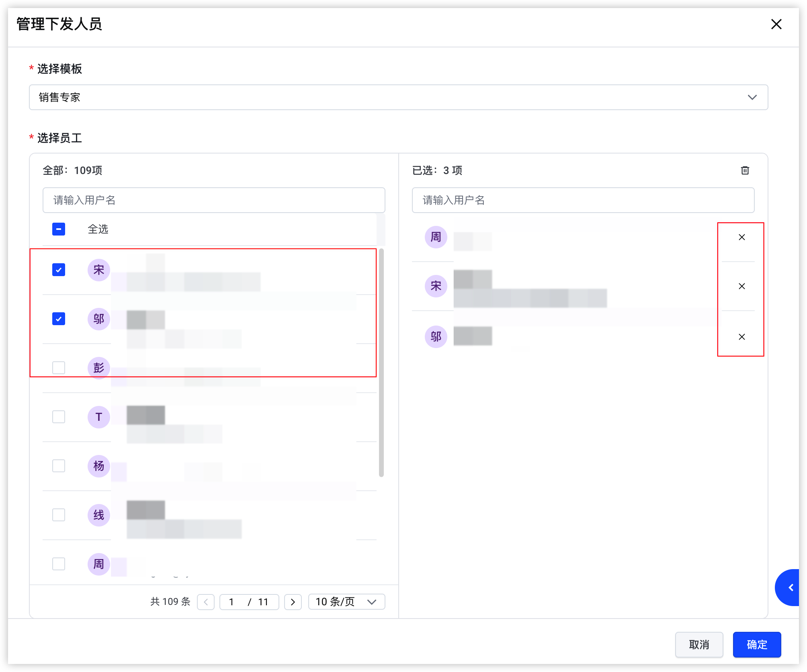Click the trash icon to clear selected

(745, 170)
